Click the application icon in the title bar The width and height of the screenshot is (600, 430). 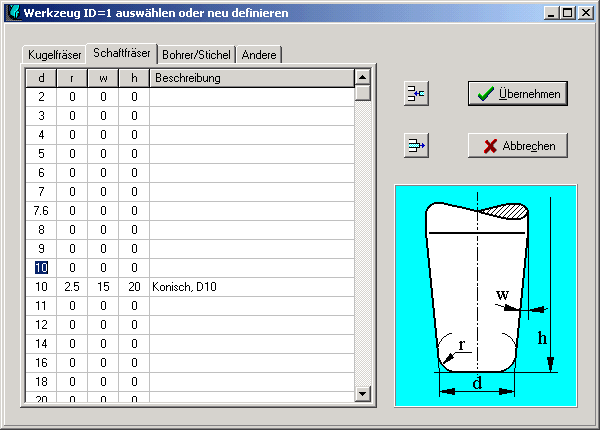[x=13, y=14]
